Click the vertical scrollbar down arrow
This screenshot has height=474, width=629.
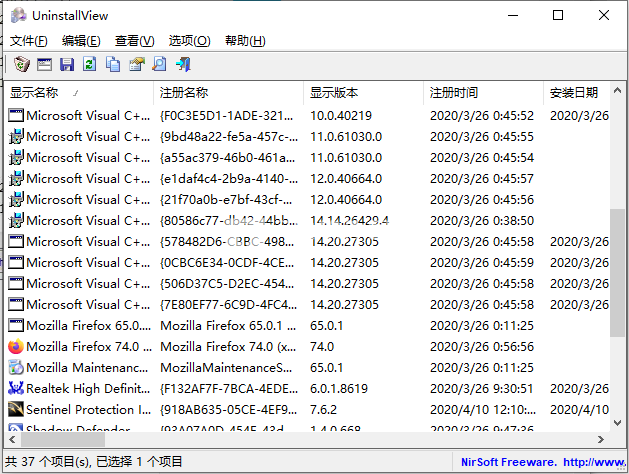coord(617,423)
